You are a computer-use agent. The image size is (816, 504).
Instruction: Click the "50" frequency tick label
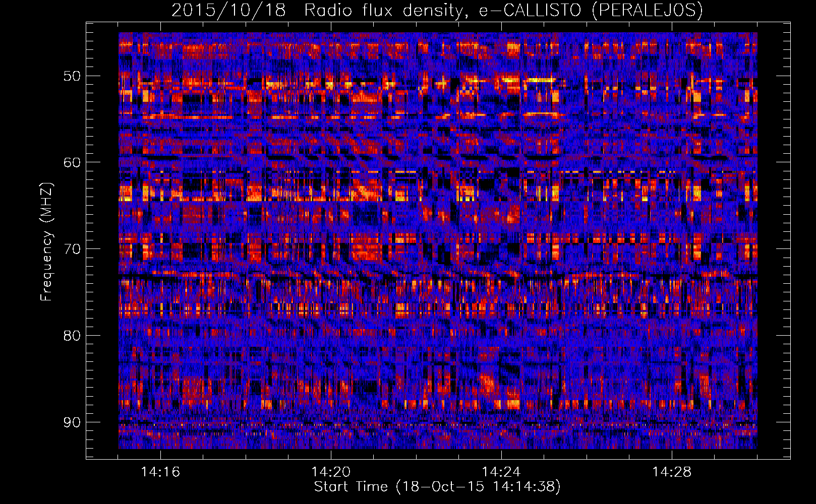pos(72,76)
